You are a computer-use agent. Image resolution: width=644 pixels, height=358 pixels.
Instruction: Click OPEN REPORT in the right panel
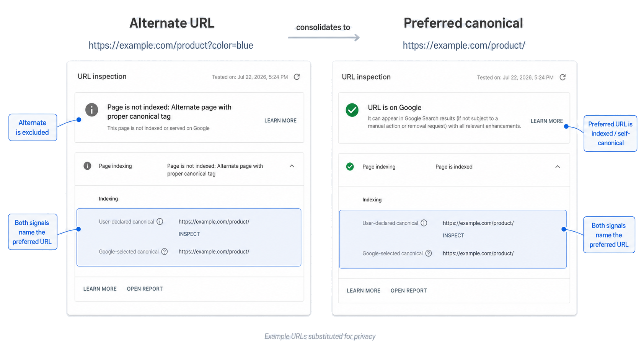pyautogui.click(x=409, y=291)
